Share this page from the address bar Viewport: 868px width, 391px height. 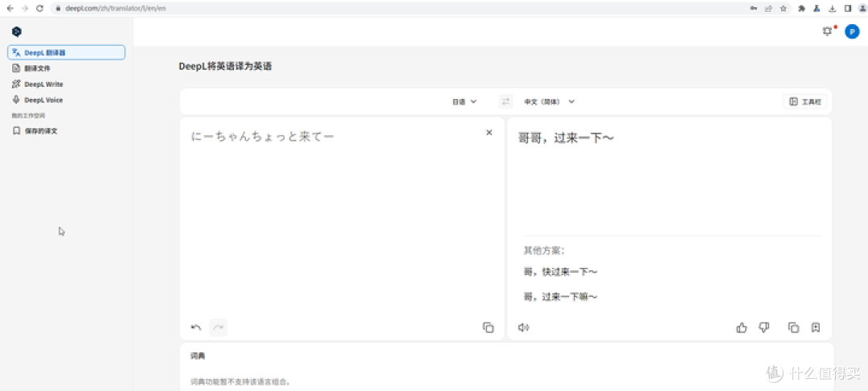tap(769, 8)
